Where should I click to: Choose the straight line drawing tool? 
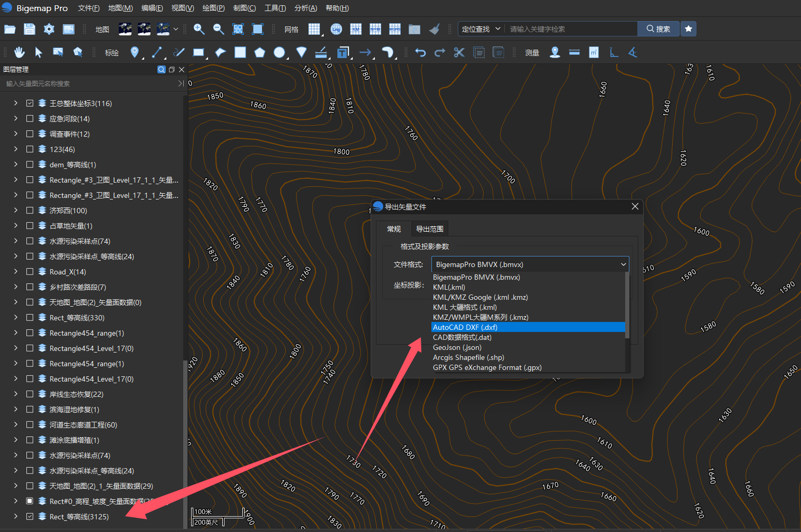pos(157,52)
